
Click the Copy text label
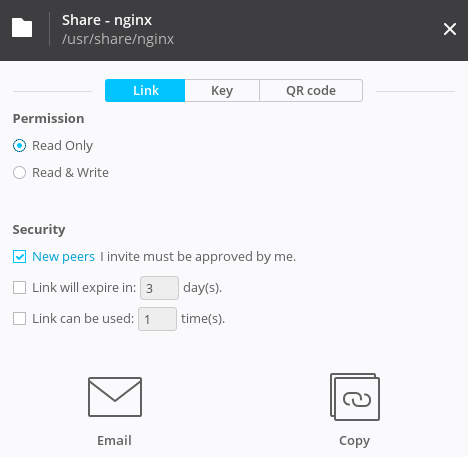coord(355,441)
